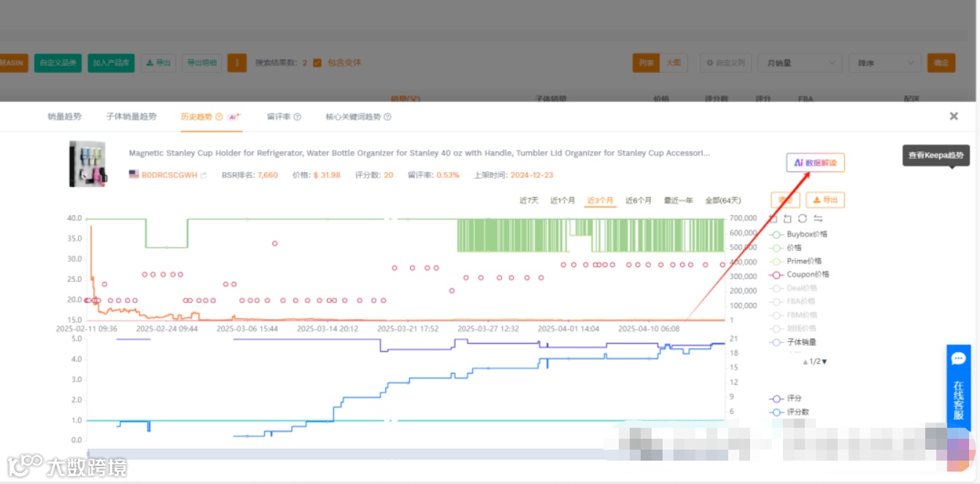
Task: Open the 在线客服 chat widget
Action: click(x=958, y=388)
